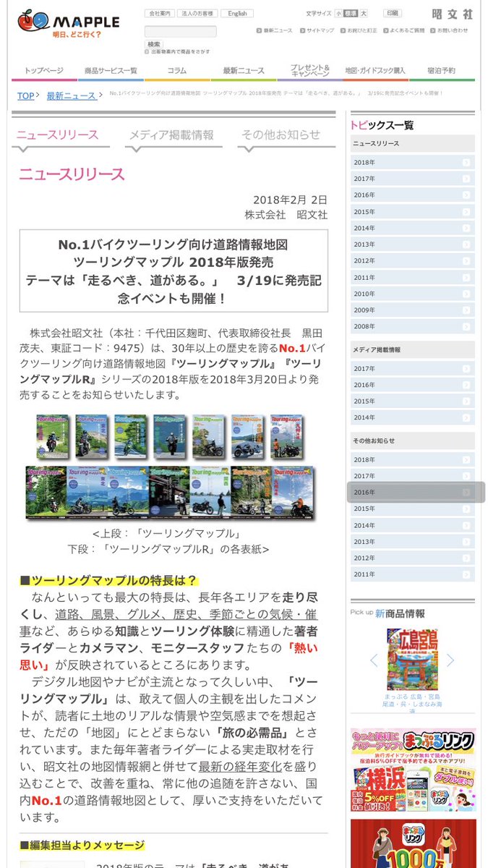Viewport: 488px width, 868px height.
Task: Open プレゼント&キャンペーン in main navigation
Action: click(x=309, y=71)
